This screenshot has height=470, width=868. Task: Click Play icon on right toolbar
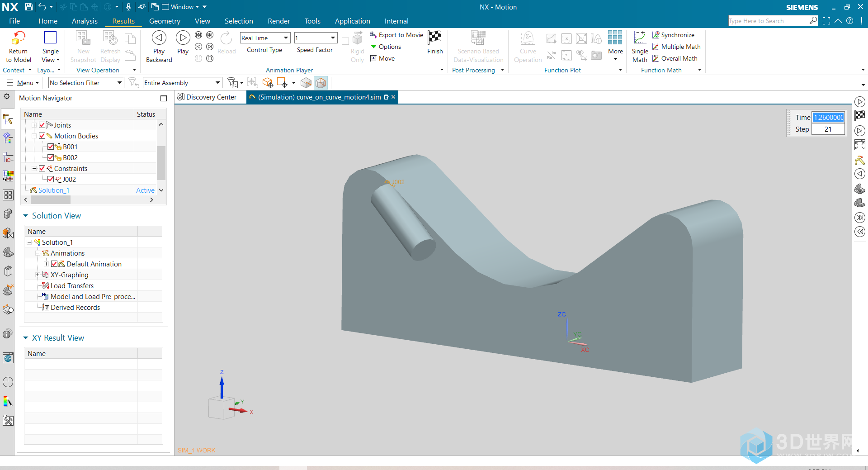tap(860, 102)
